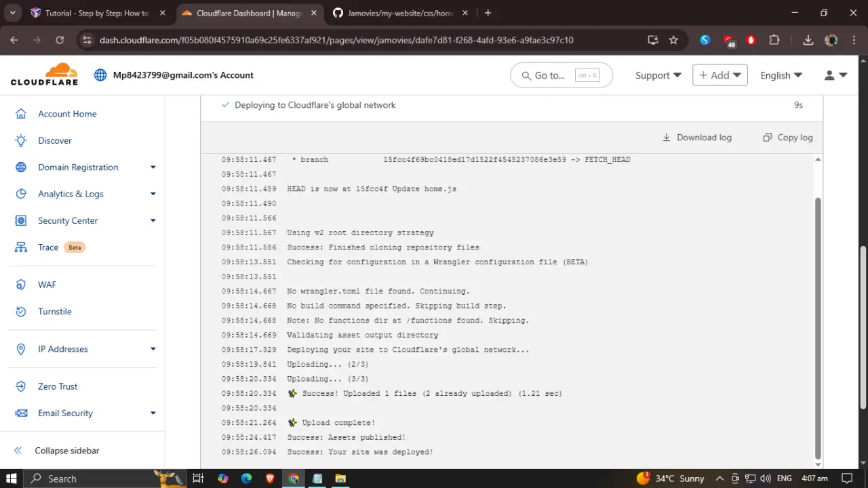Click the Email Security envelope icon
Screen dimensions: 868x488
[21, 413]
